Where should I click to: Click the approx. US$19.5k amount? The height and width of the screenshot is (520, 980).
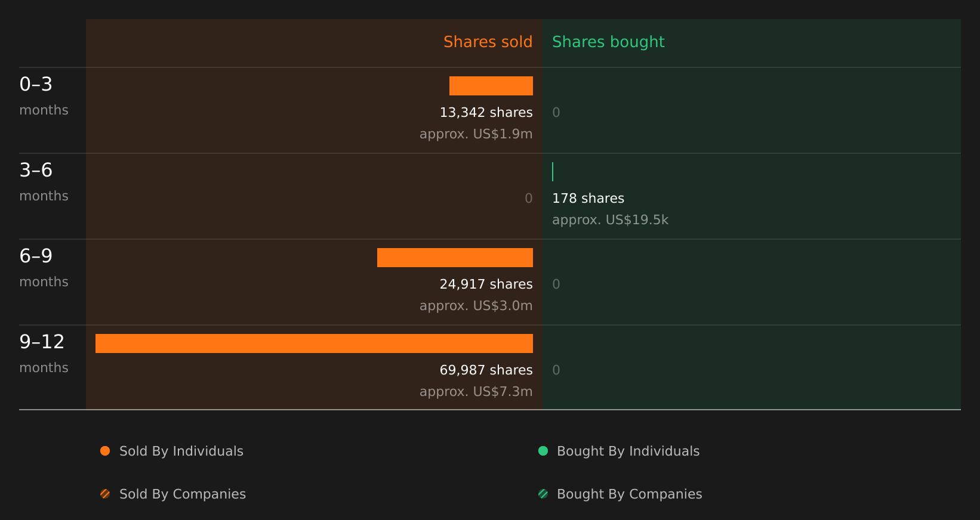click(x=610, y=220)
